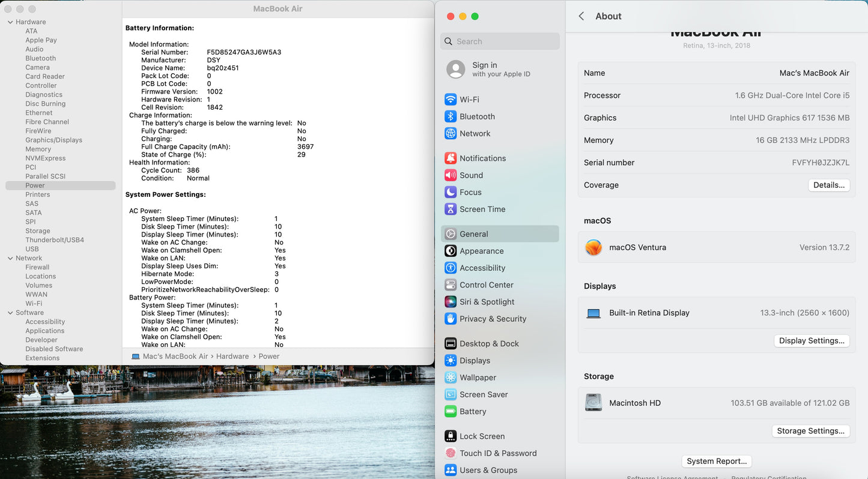Open the System Report... button
Image resolution: width=868 pixels, height=479 pixels.
(x=717, y=461)
